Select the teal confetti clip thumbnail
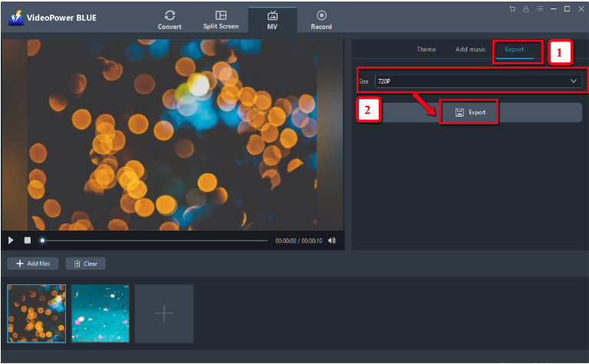Screen dimensions: 589x364 [100, 313]
